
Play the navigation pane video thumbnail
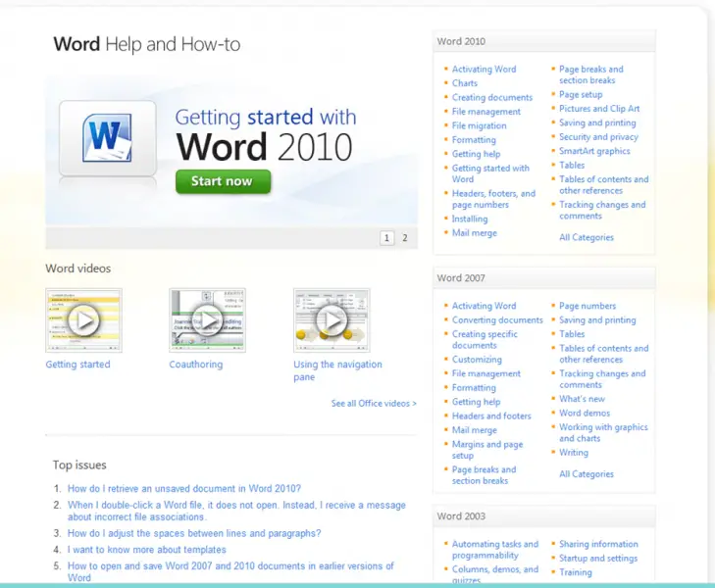332,320
